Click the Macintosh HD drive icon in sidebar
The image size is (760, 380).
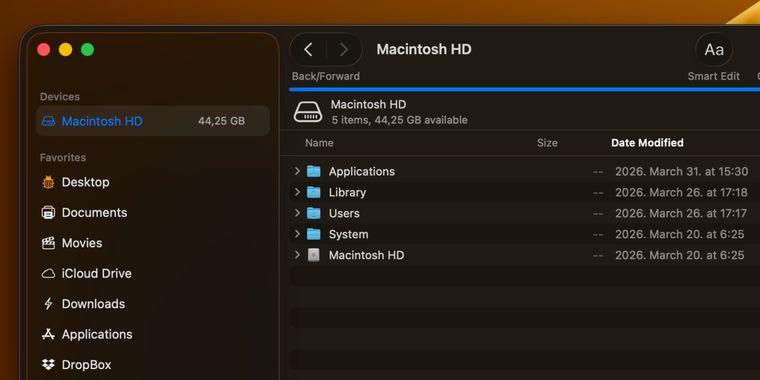(48, 121)
